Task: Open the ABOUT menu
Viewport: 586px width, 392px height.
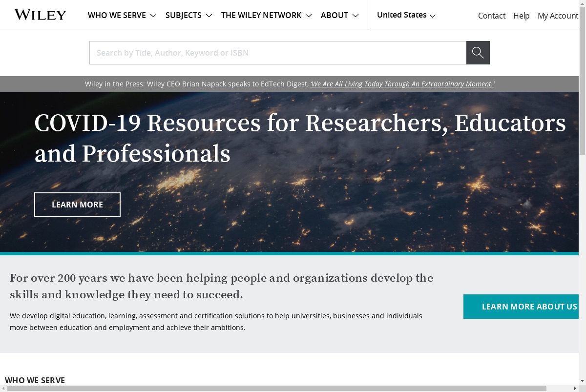Action: (x=340, y=15)
